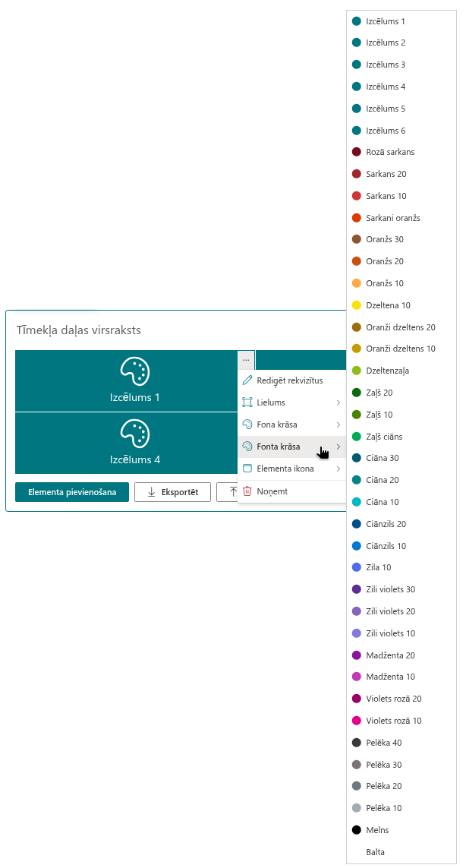Image resolution: width=466 pixels, height=868 pixels.
Task: Pick Sarkans 20 color
Action: click(x=401, y=174)
